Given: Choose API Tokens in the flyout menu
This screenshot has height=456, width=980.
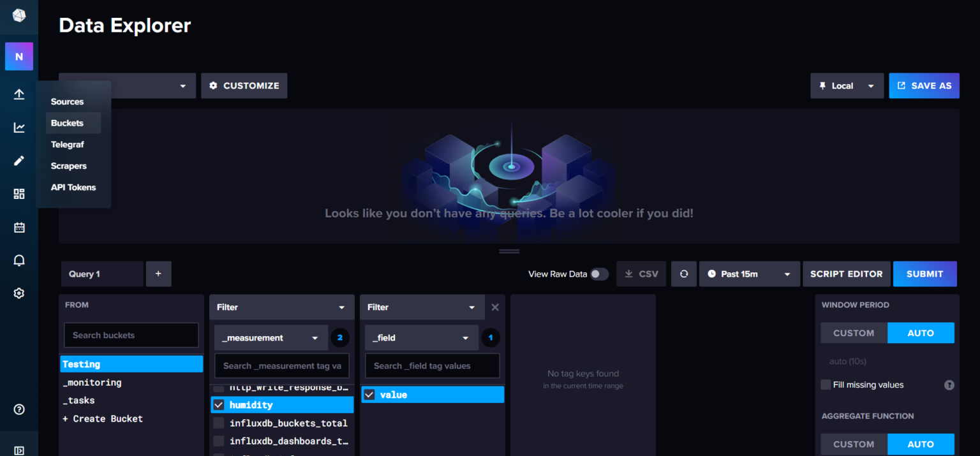Looking at the screenshot, I should coord(73,188).
